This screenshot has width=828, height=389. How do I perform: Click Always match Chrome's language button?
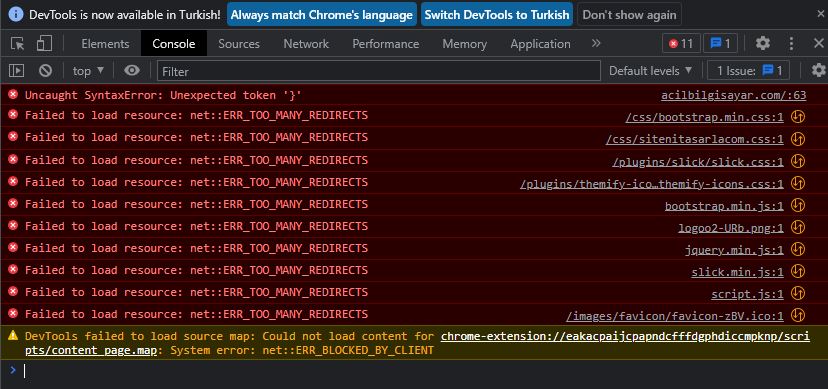point(322,14)
